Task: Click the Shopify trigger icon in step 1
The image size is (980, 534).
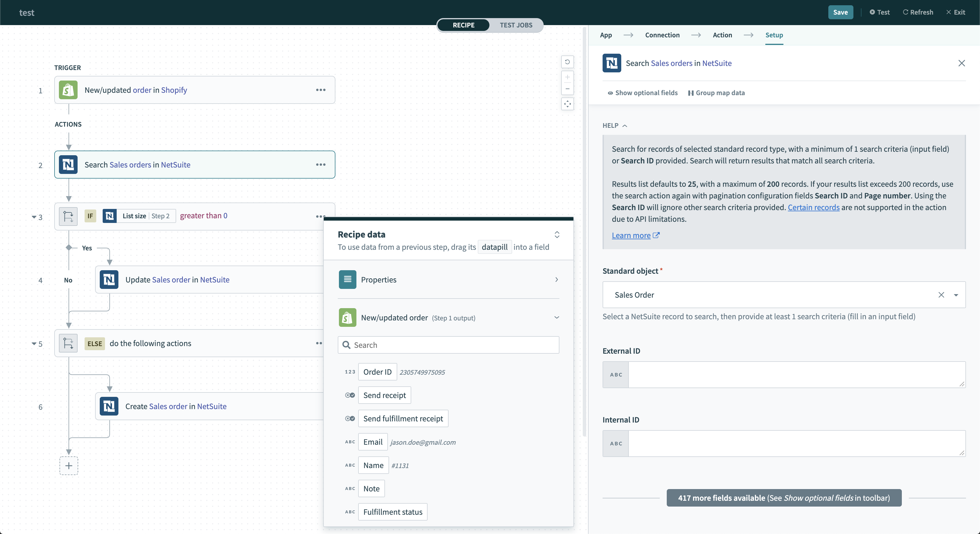Action: click(x=68, y=90)
